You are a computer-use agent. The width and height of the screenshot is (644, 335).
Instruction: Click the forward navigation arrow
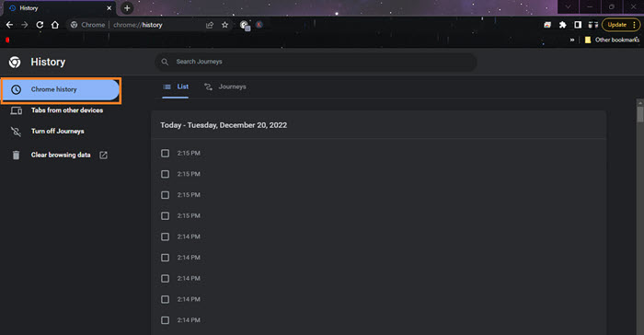pos(25,25)
